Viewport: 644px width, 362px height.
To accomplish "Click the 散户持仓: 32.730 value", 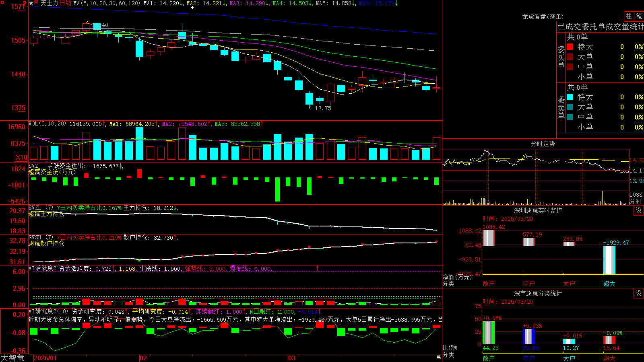I will 149,238.
